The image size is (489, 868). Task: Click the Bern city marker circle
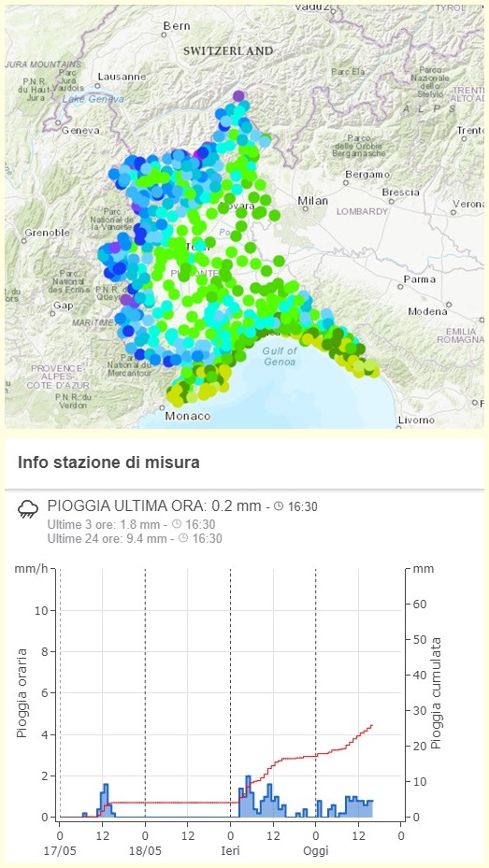click(x=164, y=35)
